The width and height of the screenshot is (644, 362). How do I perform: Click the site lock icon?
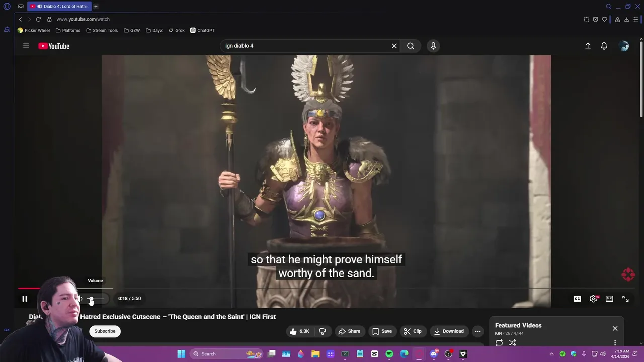click(49, 19)
